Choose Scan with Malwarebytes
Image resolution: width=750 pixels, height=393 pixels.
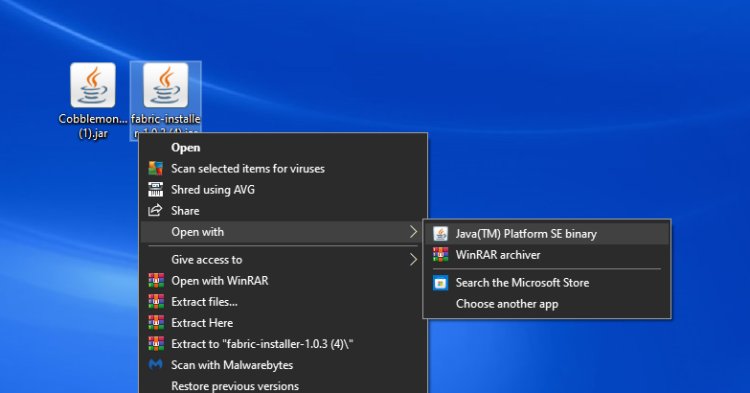click(x=283, y=365)
